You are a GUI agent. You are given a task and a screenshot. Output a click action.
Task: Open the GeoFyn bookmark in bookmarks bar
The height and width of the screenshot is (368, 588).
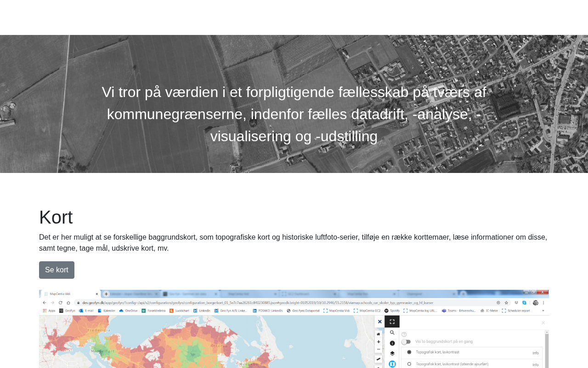(x=67, y=310)
